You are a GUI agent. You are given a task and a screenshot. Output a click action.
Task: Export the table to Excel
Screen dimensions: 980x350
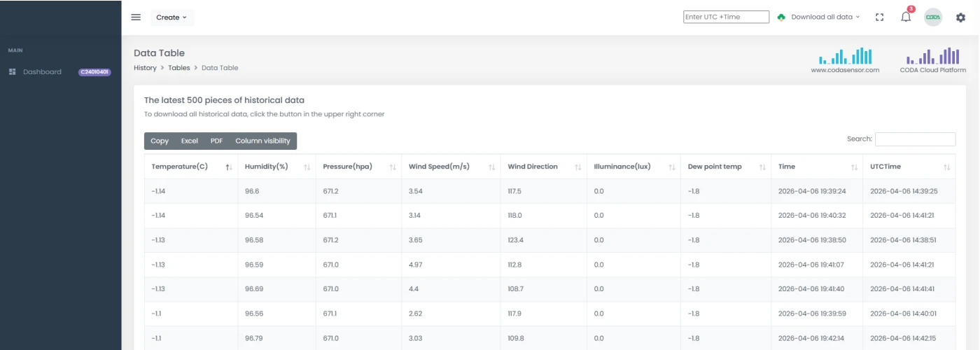click(x=189, y=141)
